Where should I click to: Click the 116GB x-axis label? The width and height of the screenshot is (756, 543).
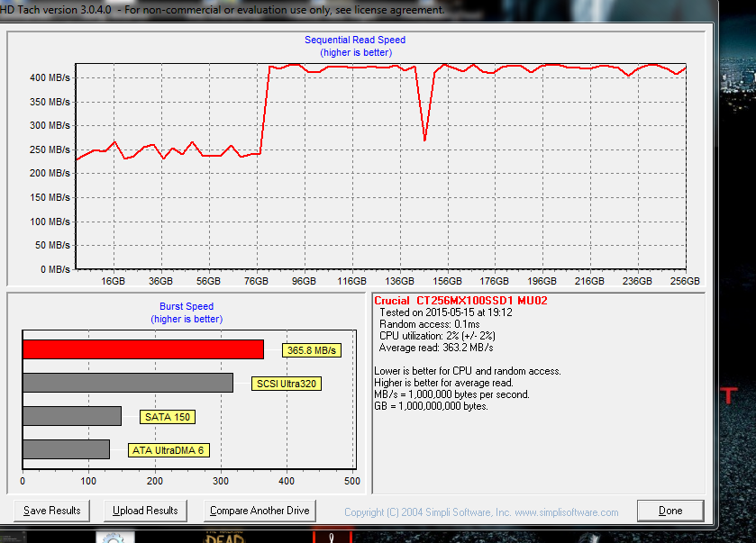pyautogui.click(x=351, y=281)
